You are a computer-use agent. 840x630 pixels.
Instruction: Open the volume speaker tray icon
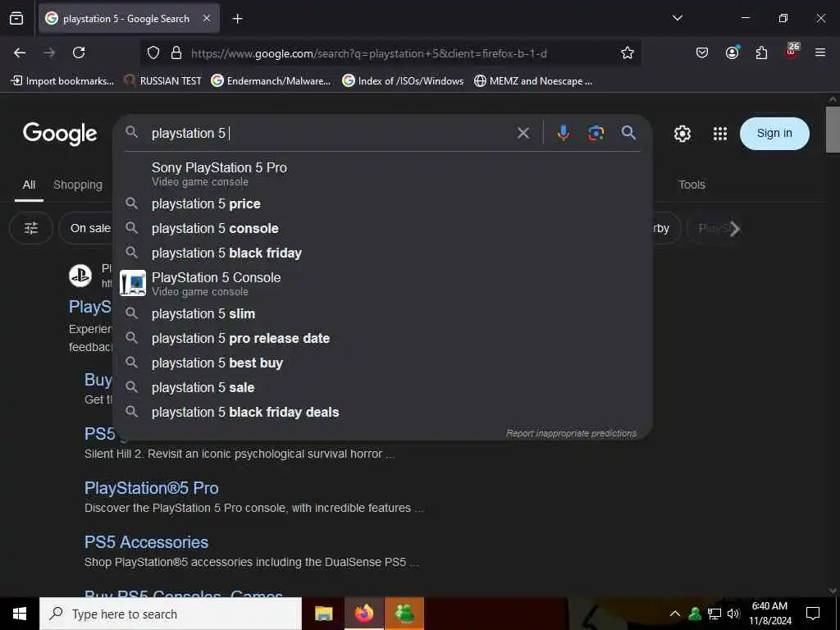(x=733, y=614)
